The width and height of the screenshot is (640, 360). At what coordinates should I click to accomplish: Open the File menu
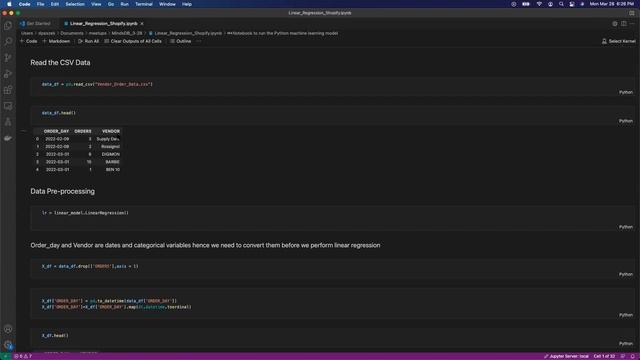[40, 4]
